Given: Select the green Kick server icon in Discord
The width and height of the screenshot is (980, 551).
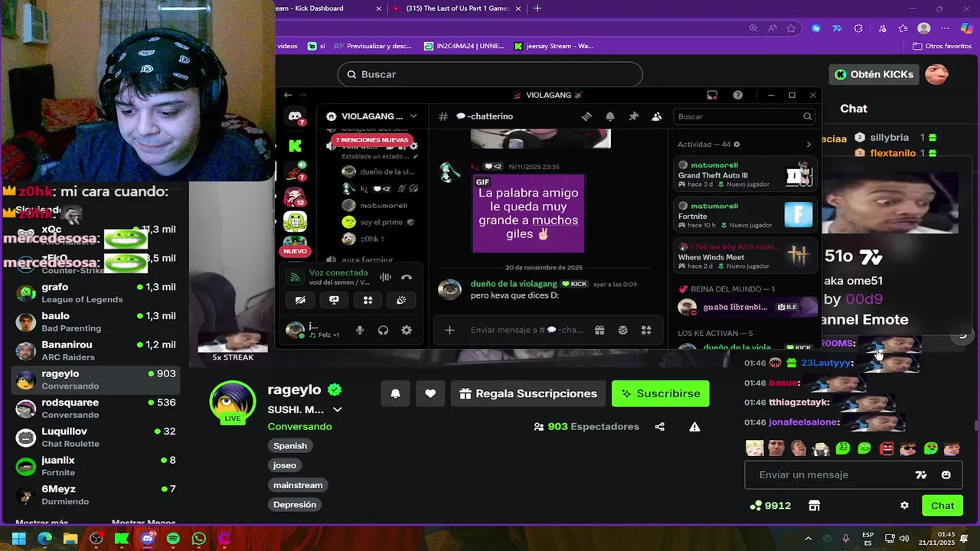Looking at the screenshot, I should coord(295,145).
